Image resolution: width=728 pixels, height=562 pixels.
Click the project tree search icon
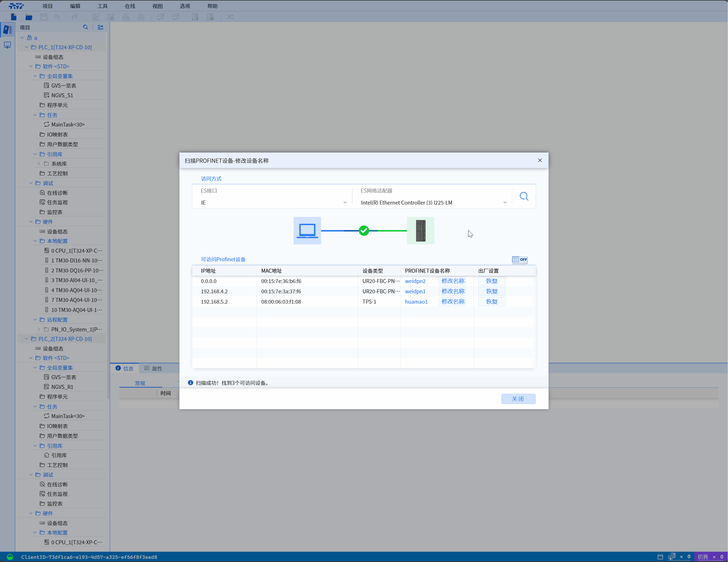point(86,27)
